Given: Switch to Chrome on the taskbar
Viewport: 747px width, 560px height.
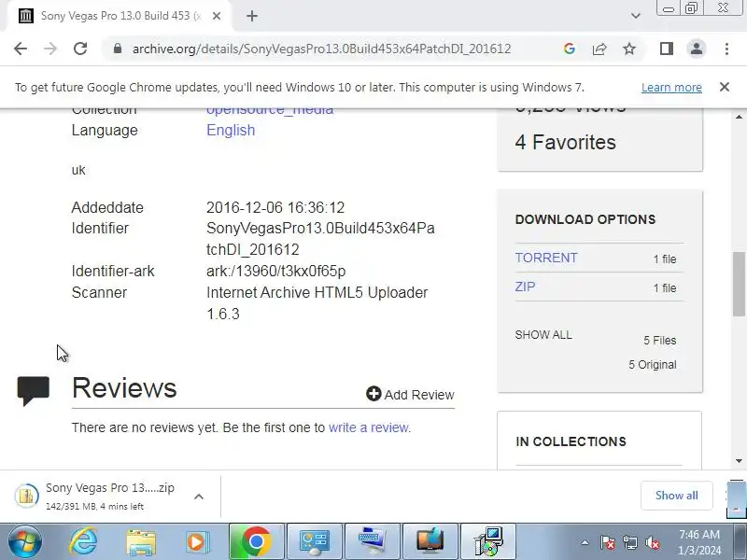Looking at the screenshot, I should tap(256, 542).
